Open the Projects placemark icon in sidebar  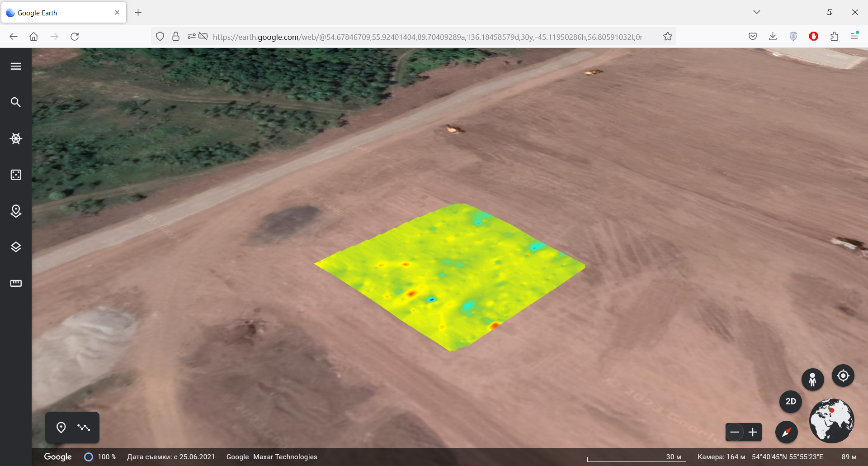point(16,211)
